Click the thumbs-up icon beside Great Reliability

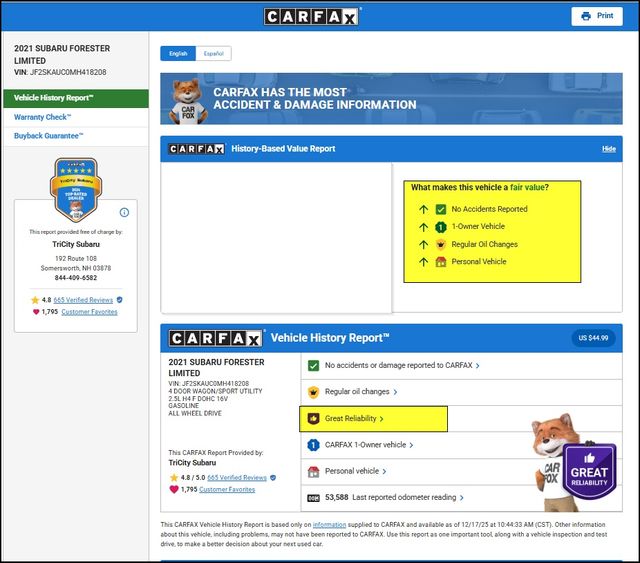[x=313, y=418]
